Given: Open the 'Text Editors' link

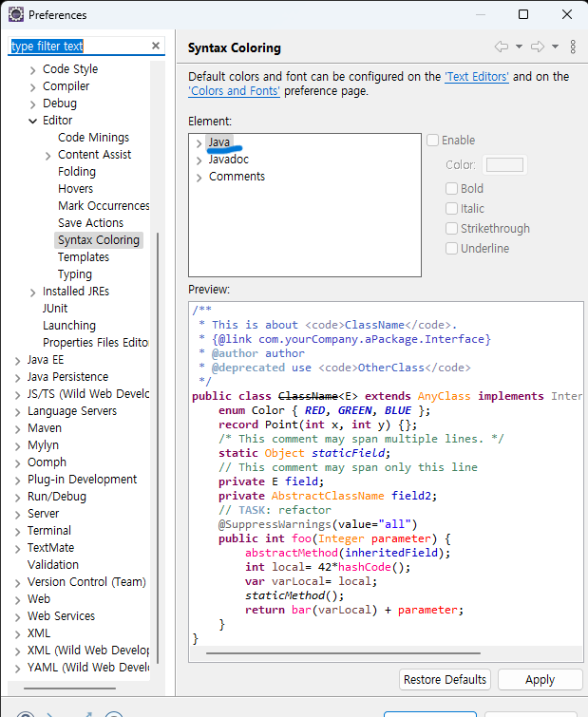Looking at the screenshot, I should tap(477, 76).
